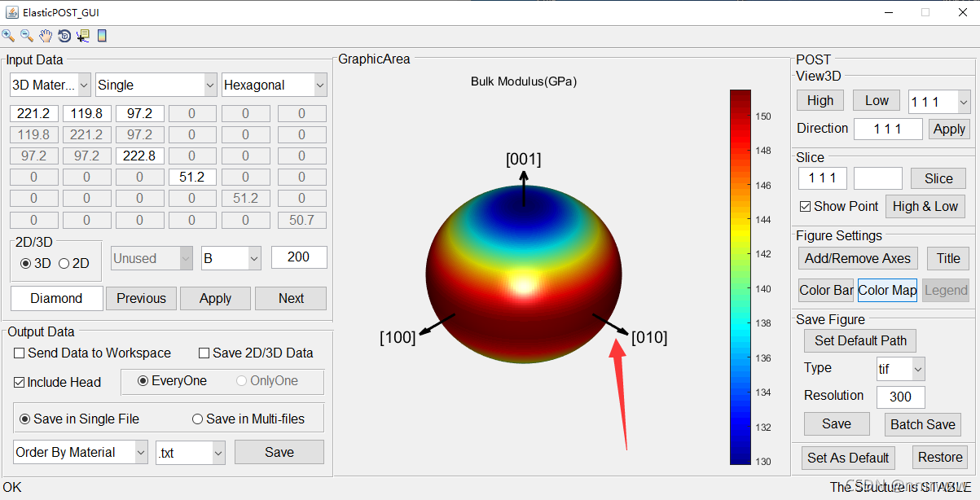
Task: Activate the Pan hand tool
Action: [46, 36]
